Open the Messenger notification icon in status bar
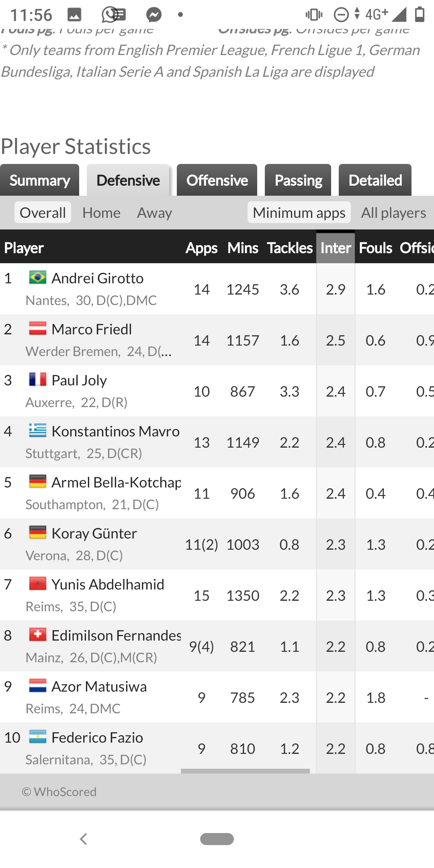 click(x=154, y=15)
